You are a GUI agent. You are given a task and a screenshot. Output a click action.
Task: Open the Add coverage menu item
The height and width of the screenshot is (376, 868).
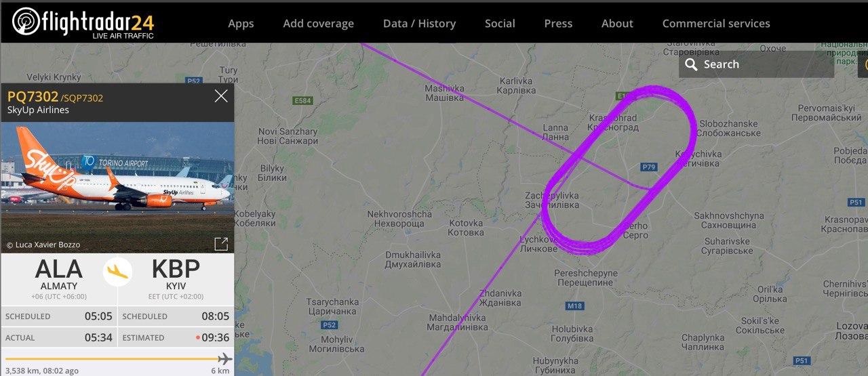coord(318,24)
